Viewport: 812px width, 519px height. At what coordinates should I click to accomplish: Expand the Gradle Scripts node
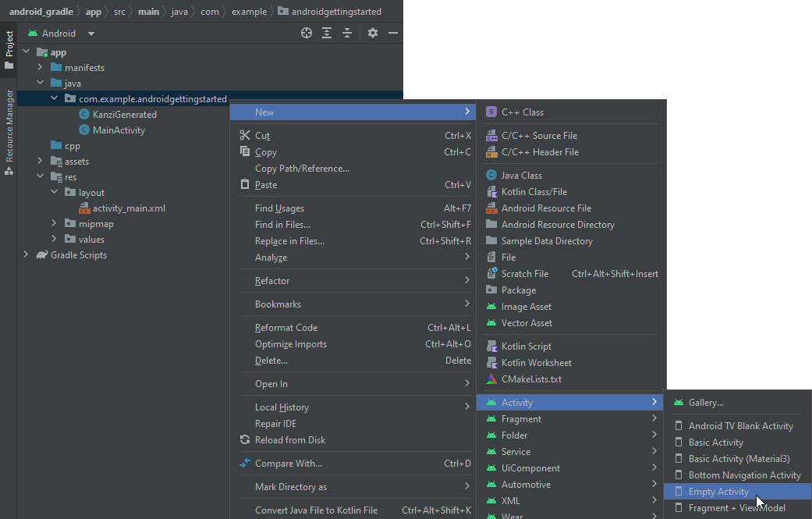[x=26, y=254]
